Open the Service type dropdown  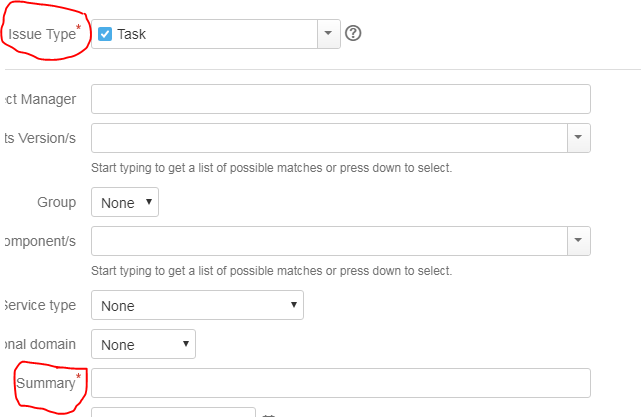coord(197,305)
